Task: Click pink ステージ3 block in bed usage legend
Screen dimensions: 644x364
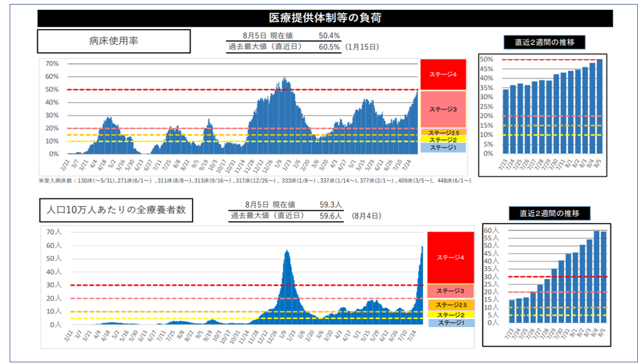Action: [x=443, y=109]
